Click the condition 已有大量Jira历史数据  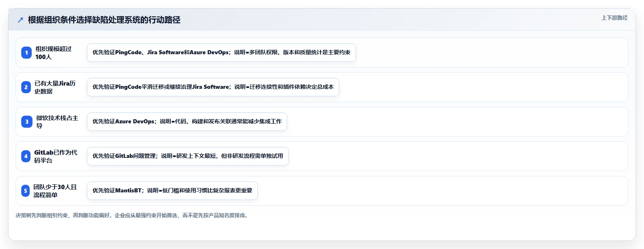pyautogui.click(x=55, y=87)
